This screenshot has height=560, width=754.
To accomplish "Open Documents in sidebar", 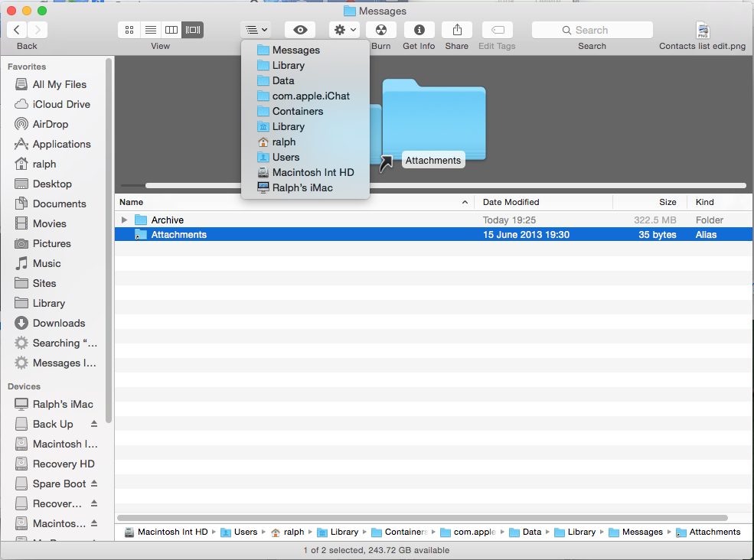I will coord(53,203).
